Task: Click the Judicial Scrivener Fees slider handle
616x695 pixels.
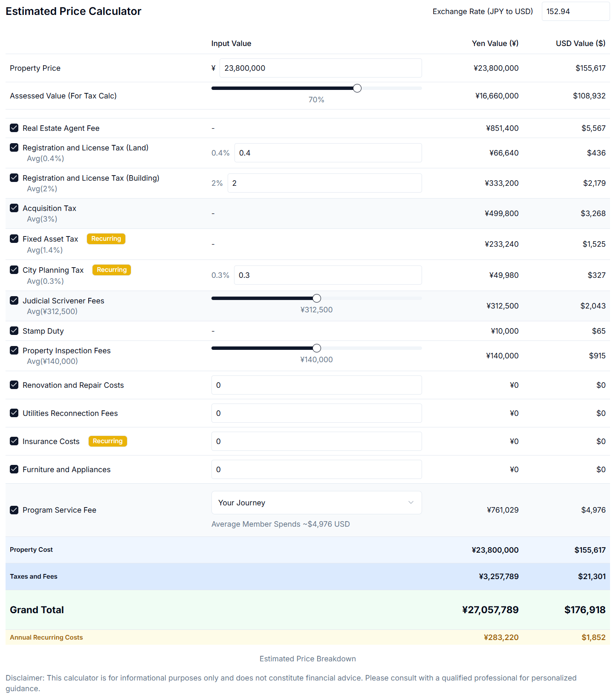Action: click(x=317, y=298)
